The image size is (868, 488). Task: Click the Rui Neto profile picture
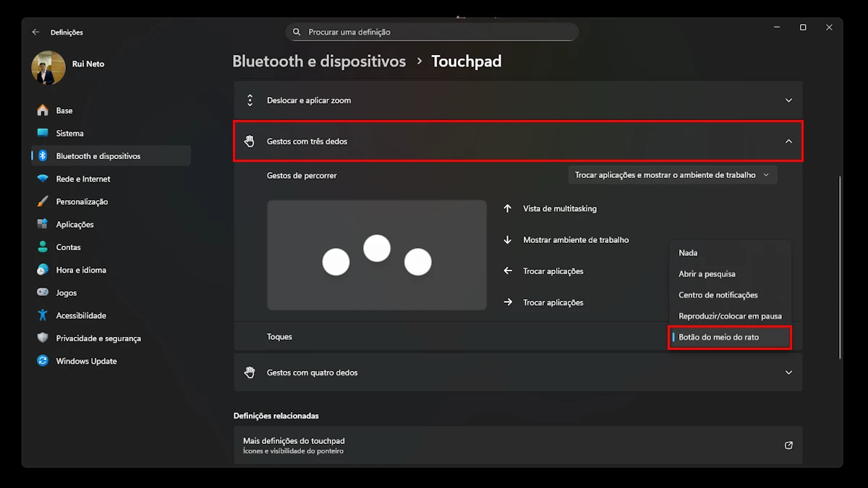point(48,67)
